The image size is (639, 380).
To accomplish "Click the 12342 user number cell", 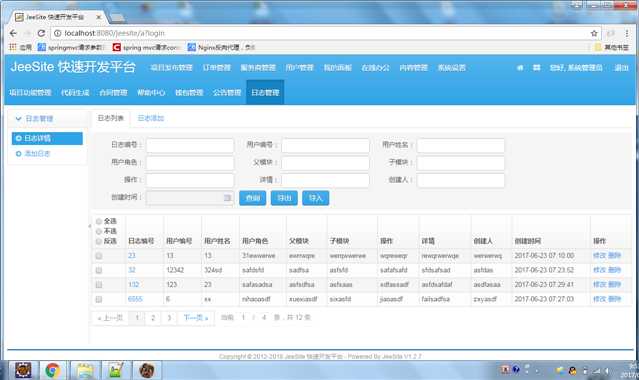I will (175, 270).
